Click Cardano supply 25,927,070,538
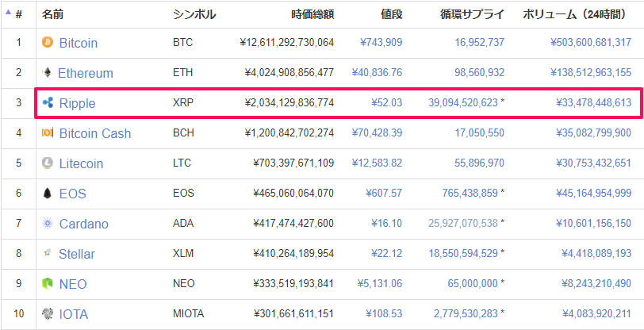The height and width of the screenshot is (330, 644). (x=463, y=223)
